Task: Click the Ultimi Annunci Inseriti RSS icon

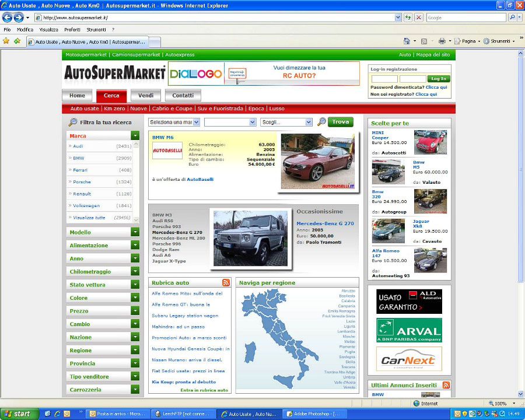Action: [446, 385]
